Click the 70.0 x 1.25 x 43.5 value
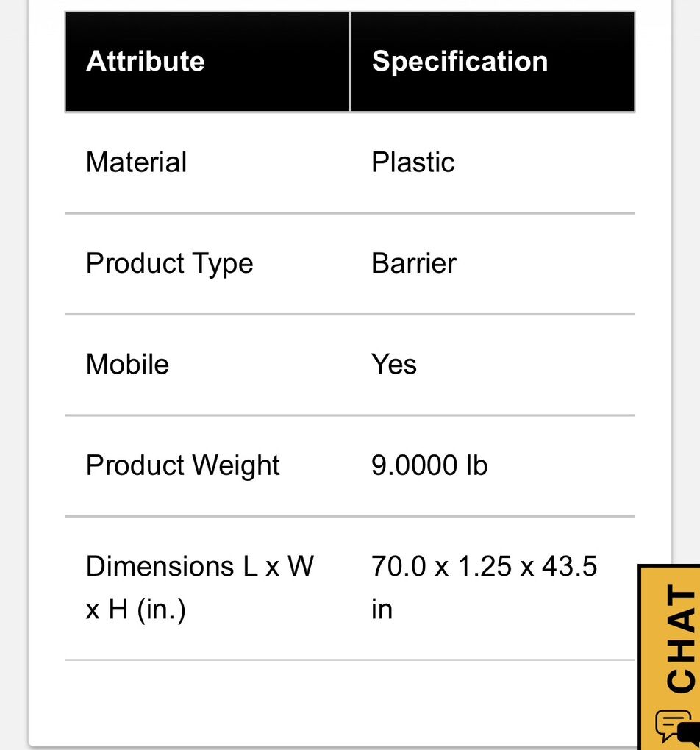Screen dimensions: 700x750 point(484,567)
